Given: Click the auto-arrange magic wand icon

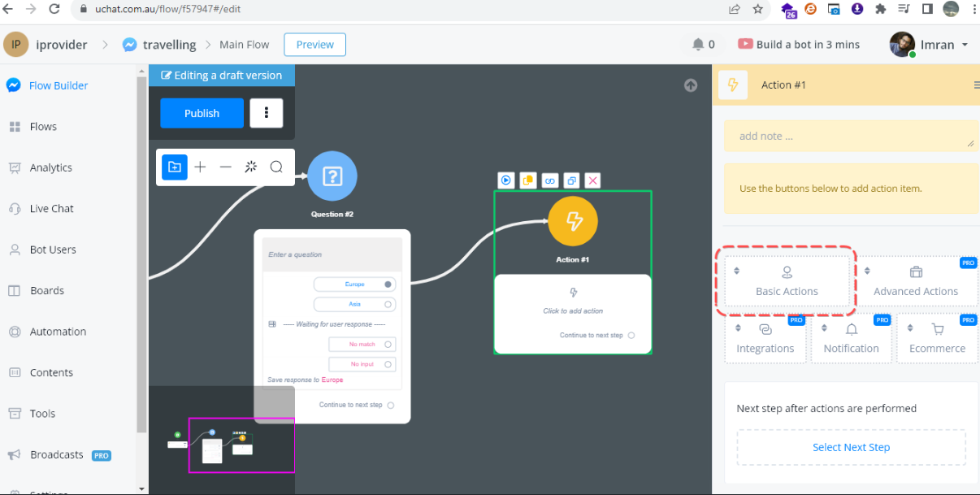Looking at the screenshot, I should pos(251,167).
